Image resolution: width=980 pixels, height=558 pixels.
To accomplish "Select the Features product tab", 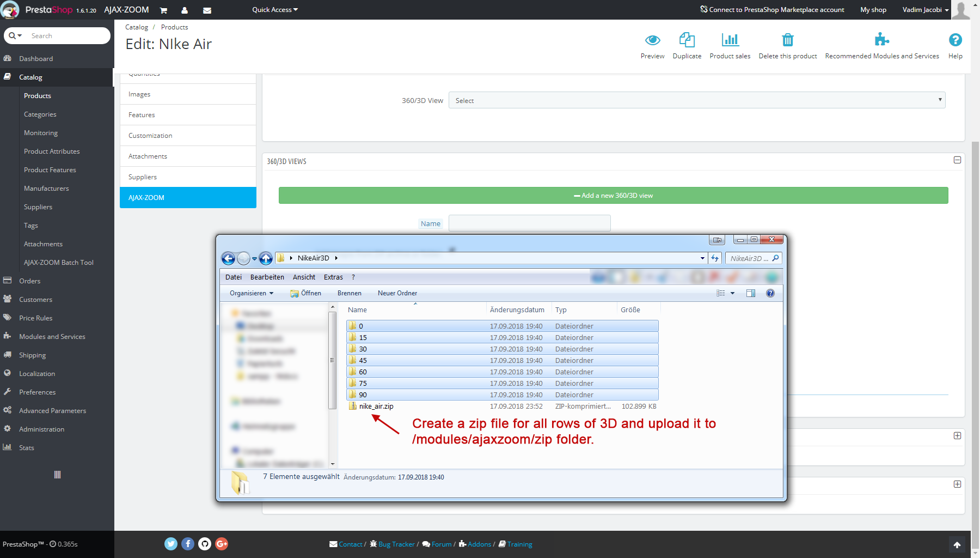I will [x=188, y=115].
